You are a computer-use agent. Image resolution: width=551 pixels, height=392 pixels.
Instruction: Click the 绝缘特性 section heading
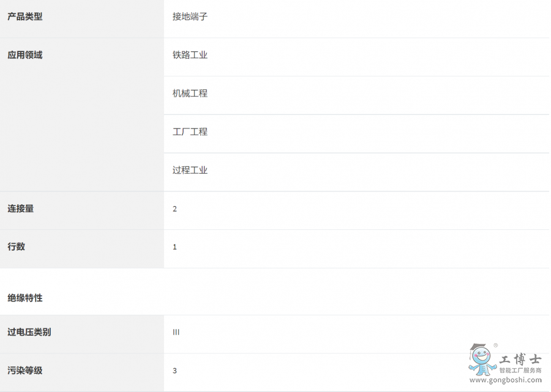pyautogui.click(x=25, y=298)
